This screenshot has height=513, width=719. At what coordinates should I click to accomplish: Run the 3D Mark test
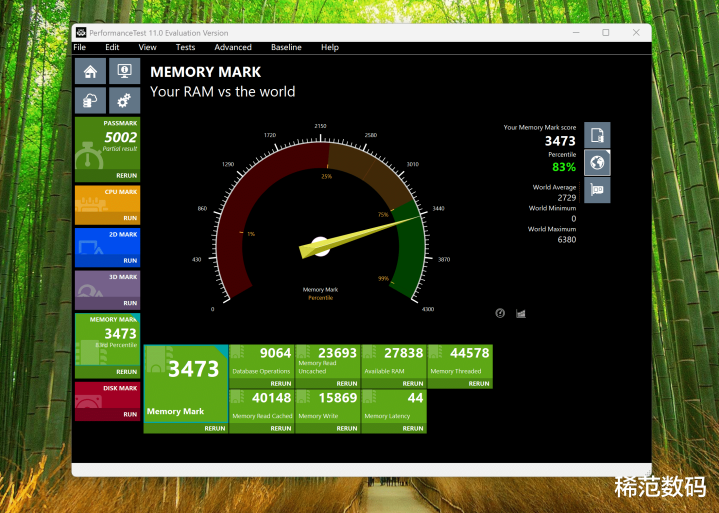[x=130, y=303]
